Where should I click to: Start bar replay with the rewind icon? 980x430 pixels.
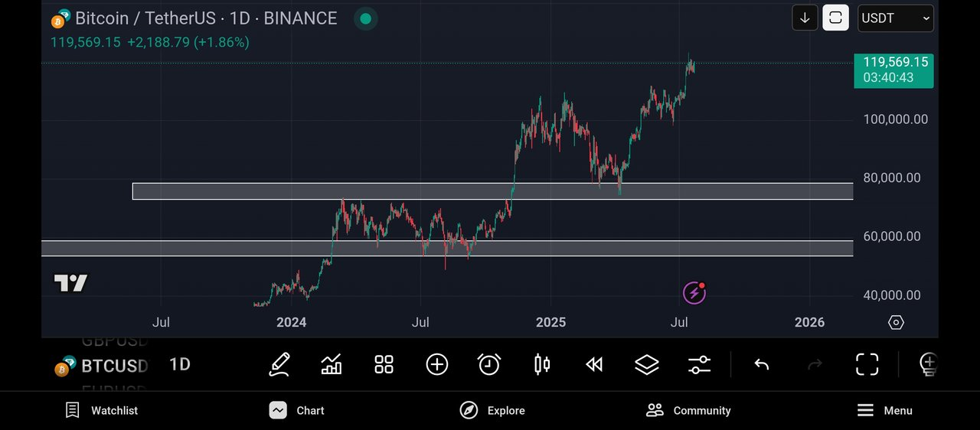click(x=594, y=365)
